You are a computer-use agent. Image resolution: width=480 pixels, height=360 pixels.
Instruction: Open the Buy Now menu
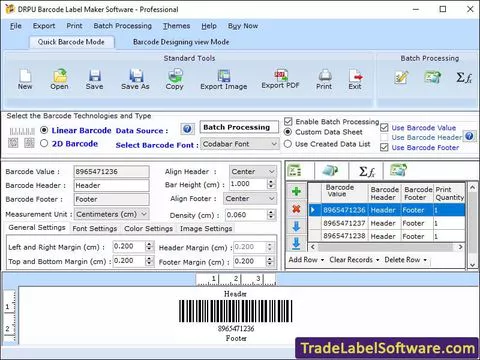point(243,26)
